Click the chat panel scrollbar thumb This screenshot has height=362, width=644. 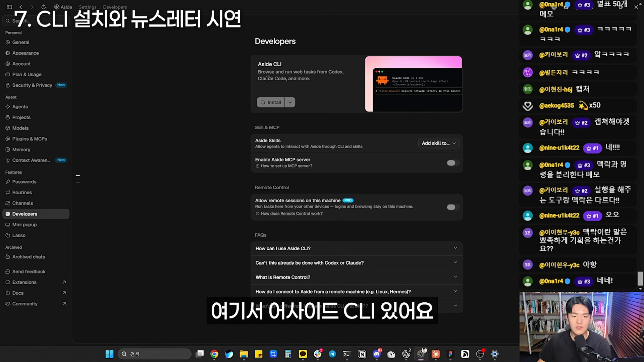(x=640, y=278)
